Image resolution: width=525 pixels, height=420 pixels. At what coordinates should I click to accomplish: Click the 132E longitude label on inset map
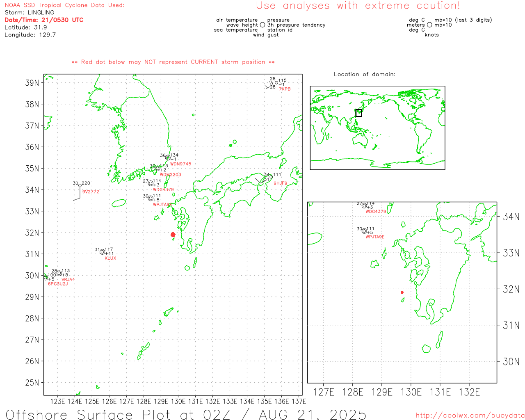tap(469, 392)
